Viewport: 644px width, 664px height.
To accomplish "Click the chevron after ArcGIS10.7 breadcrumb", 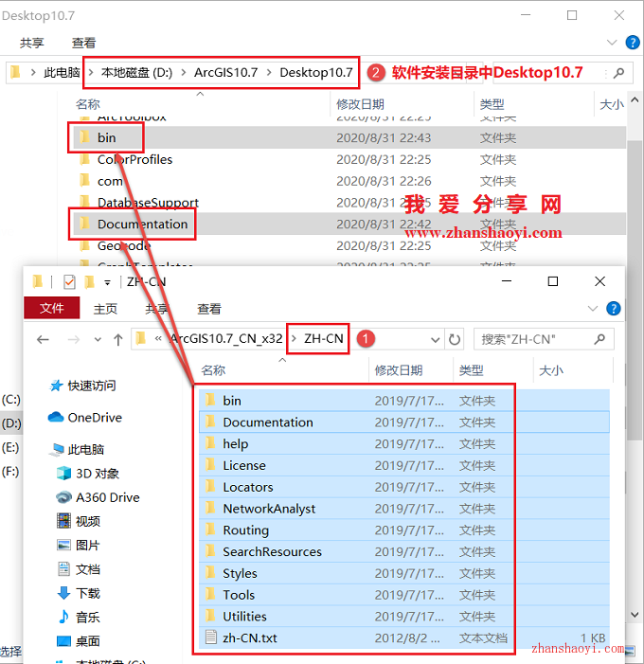I will coord(269,72).
